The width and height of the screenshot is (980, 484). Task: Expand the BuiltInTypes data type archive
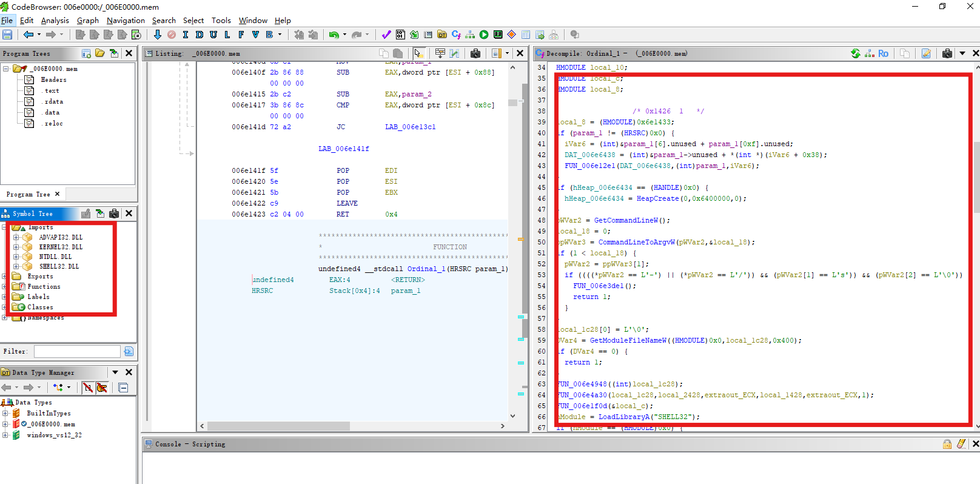tap(5, 413)
